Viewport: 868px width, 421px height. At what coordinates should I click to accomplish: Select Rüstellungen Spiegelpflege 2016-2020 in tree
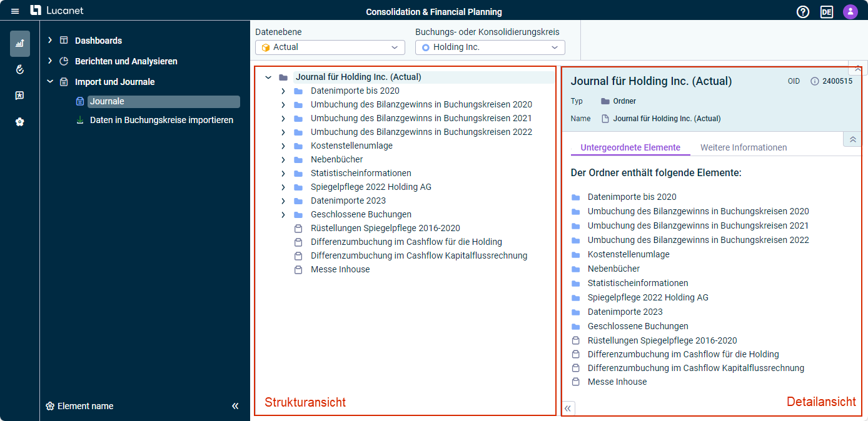(385, 229)
